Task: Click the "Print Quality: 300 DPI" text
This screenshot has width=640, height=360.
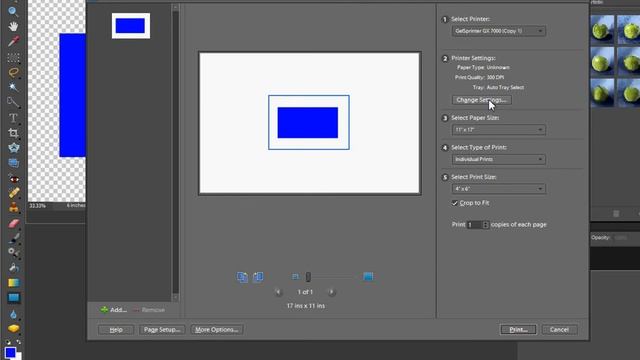Action: point(479,77)
